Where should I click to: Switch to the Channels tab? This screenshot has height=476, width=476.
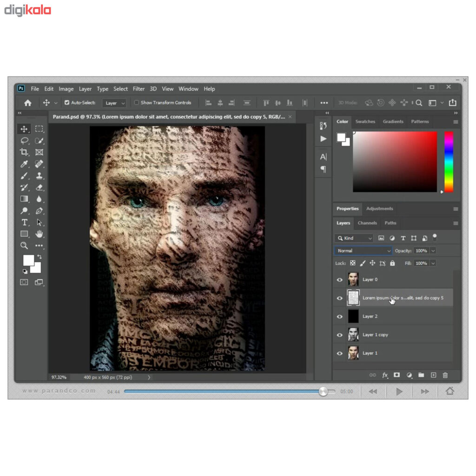point(367,223)
